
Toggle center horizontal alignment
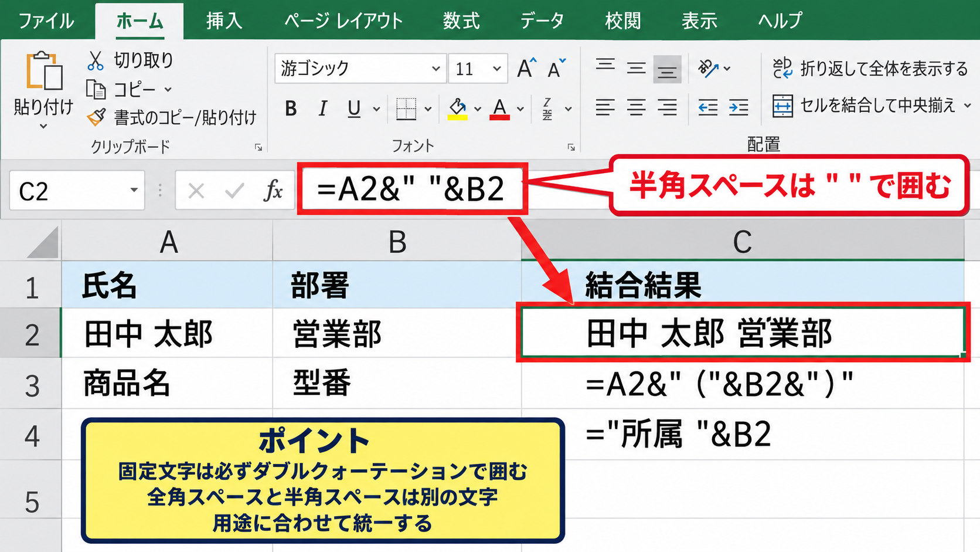(636, 107)
